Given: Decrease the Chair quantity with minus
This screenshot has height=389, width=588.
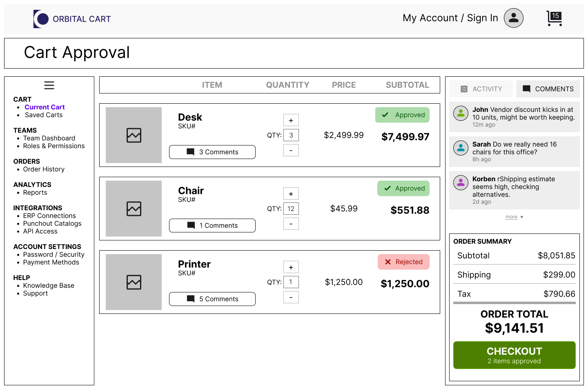Looking at the screenshot, I should click(x=291, y=224).
